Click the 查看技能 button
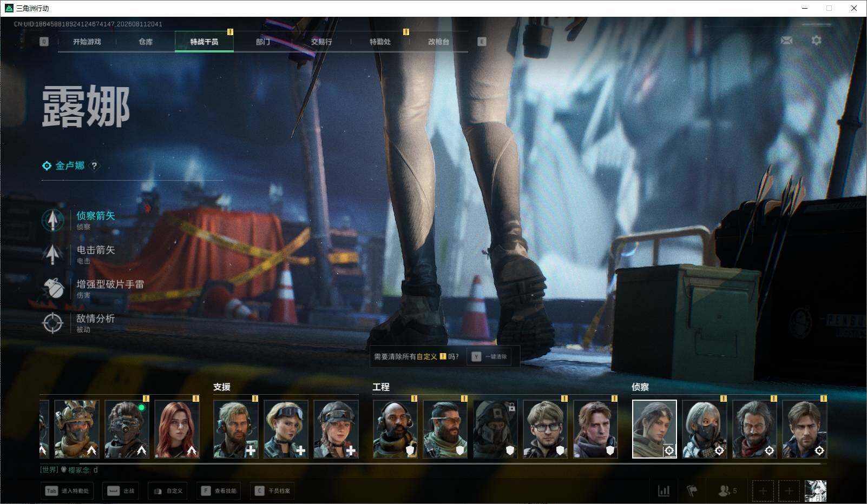The image size is (867, 504). (x=219, y=491)
